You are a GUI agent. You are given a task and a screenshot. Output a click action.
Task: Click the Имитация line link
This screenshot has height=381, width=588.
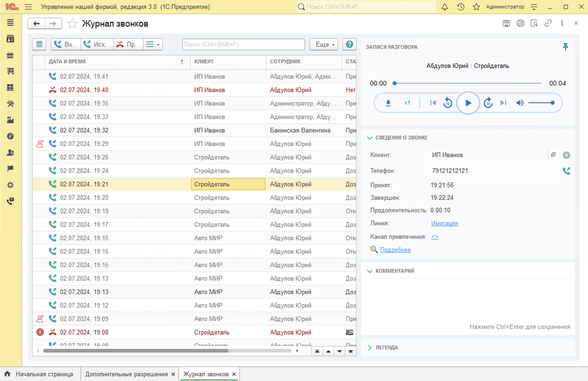[444, 223]
